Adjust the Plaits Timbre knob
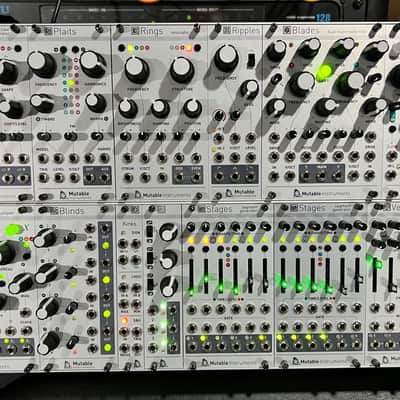Viewport: 400px width, 400px height. click(x=41, y=102)
